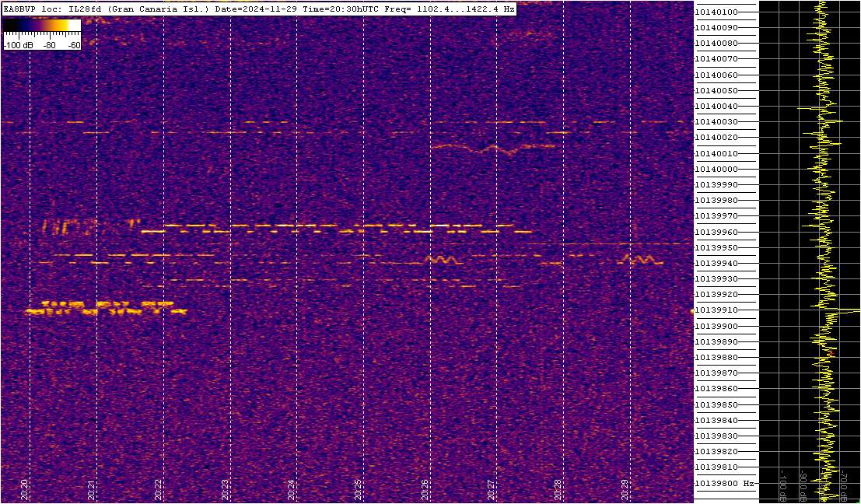This screenshot has height=504, width=861.
Task: Click the 10139910 frequency label
Action: click(x=716, y=310)
